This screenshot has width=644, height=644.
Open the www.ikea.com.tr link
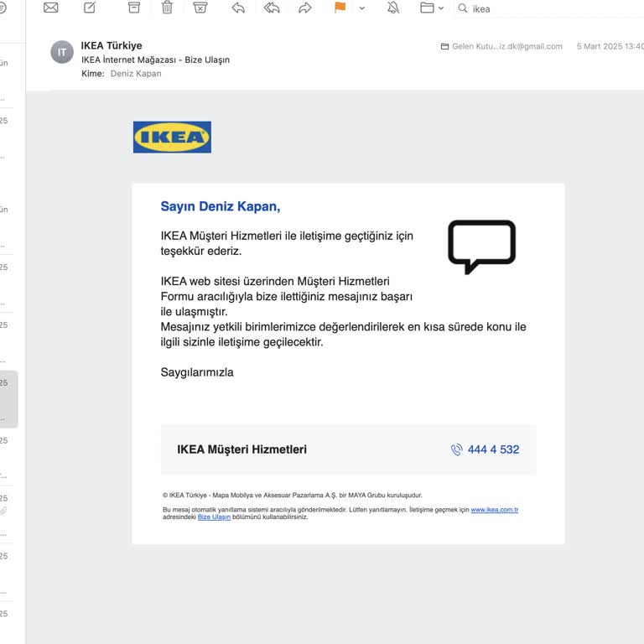[x=495, y=510]
